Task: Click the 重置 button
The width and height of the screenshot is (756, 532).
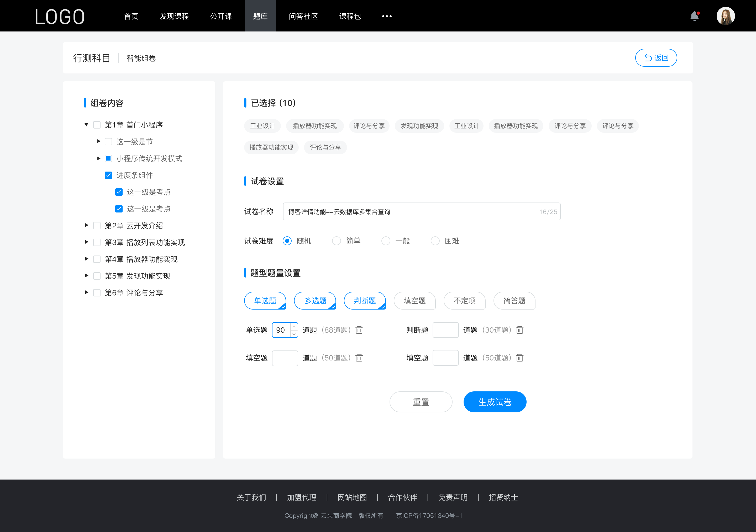Action: click(x=420, y=402)
